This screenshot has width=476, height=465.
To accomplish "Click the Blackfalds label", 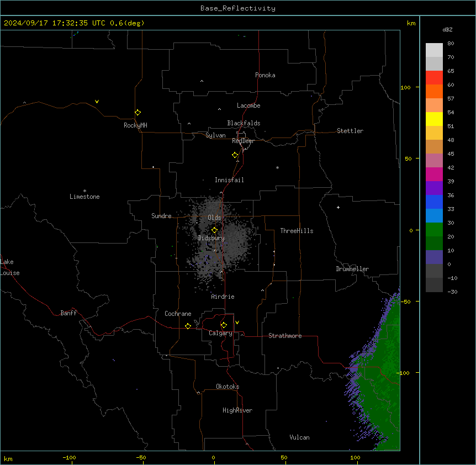I will tap(244, 123).
